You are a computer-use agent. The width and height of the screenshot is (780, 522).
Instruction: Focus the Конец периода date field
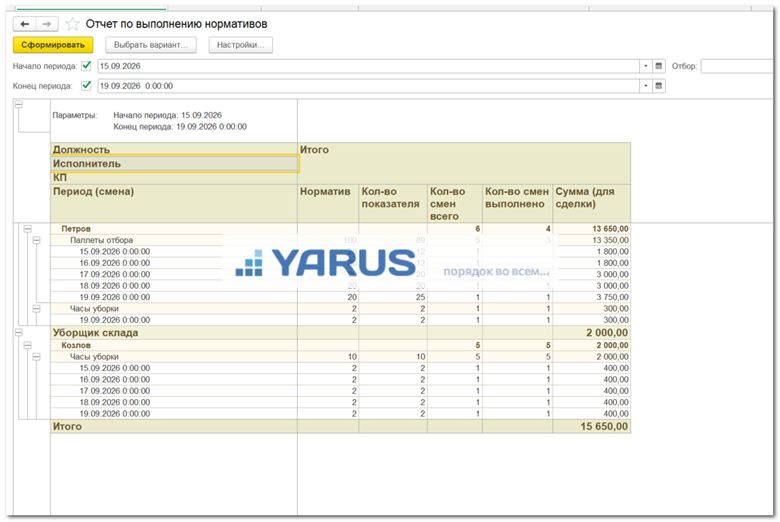(368, 86)
